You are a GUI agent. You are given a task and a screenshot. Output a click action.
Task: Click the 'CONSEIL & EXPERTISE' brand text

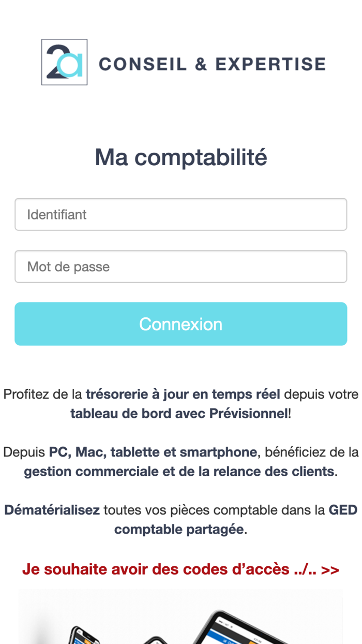211,63
